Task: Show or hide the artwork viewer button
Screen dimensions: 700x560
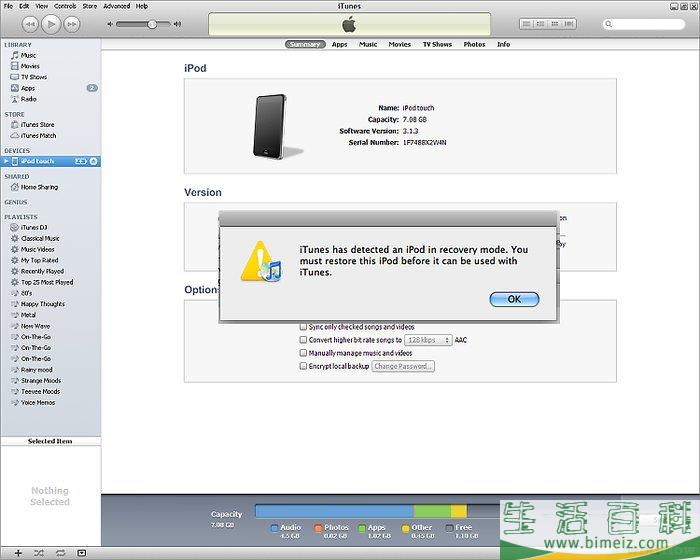Action: point(82,553)
